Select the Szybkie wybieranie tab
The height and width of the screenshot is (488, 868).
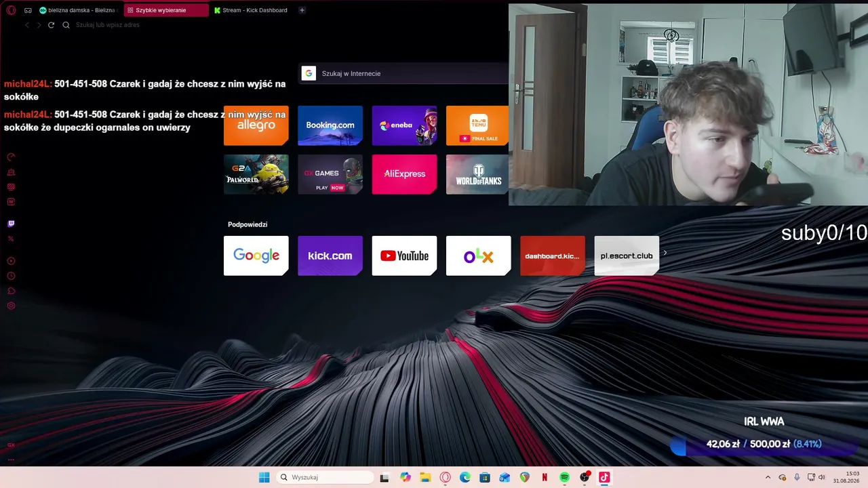tap(166, 10)
